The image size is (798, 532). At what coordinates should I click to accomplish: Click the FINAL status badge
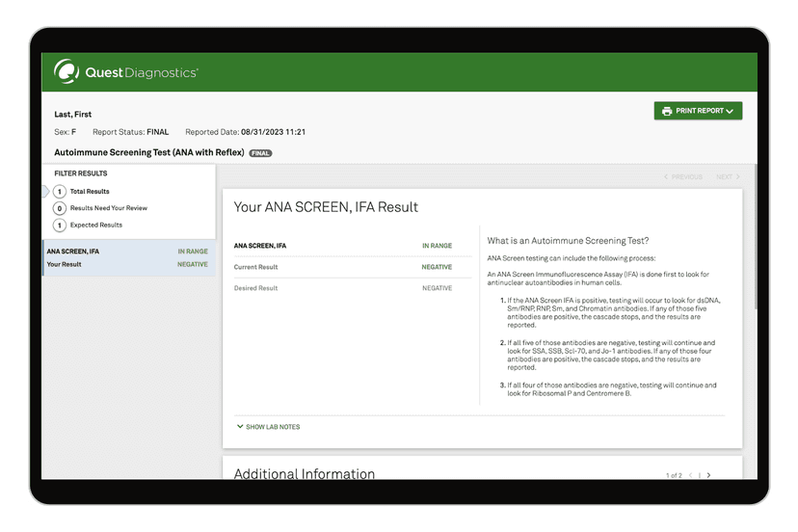260,153
